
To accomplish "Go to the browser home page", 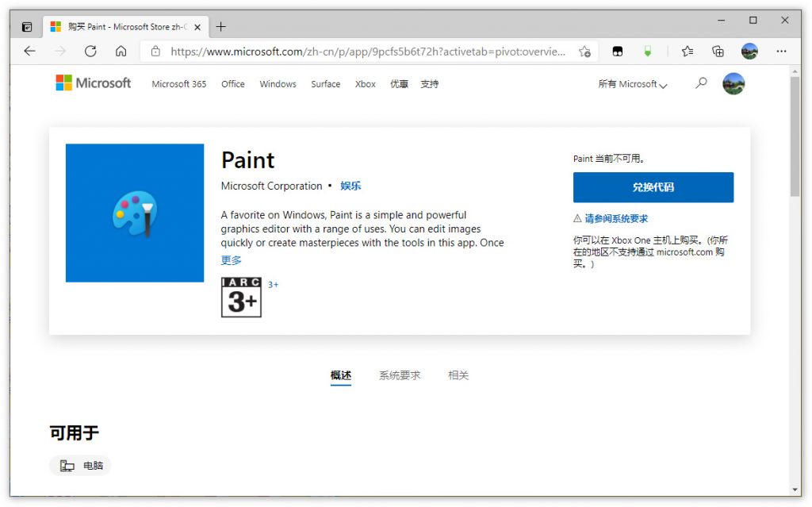I will [121, 51].
